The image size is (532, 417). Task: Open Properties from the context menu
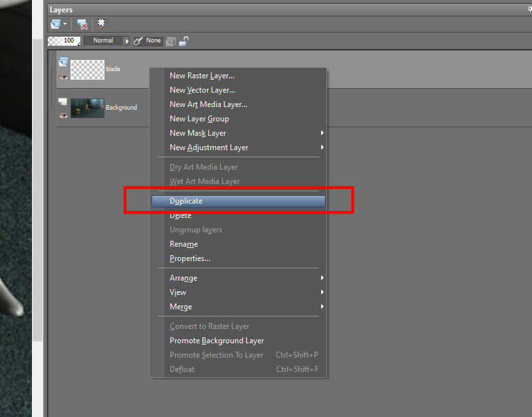238,258
